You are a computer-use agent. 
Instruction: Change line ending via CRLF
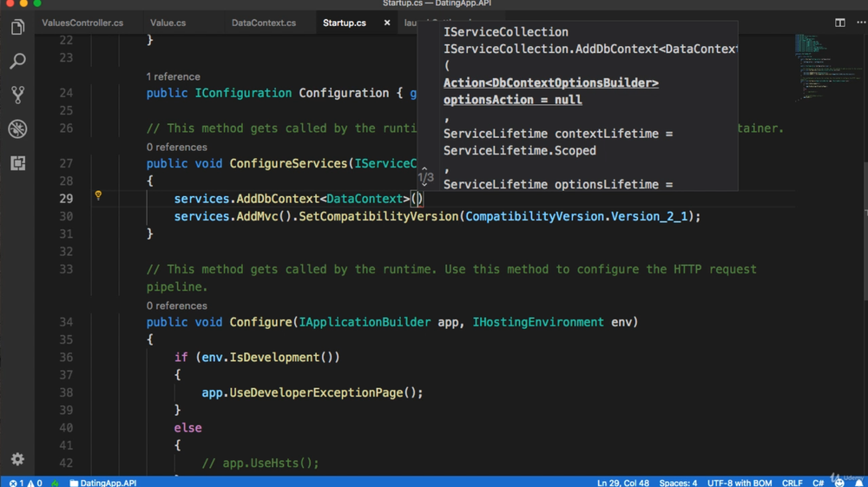(x=792, y=483)
